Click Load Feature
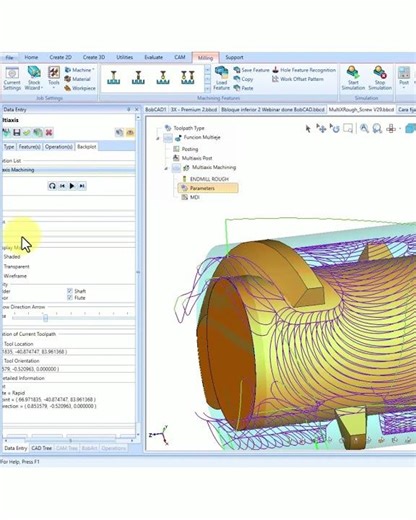 point(221,78)
